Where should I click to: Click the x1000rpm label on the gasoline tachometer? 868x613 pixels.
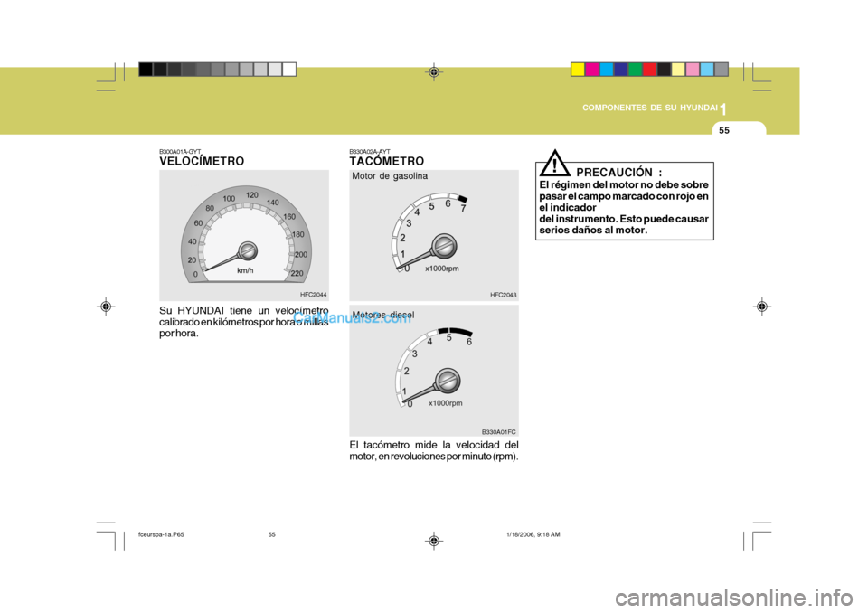(442, 269)
